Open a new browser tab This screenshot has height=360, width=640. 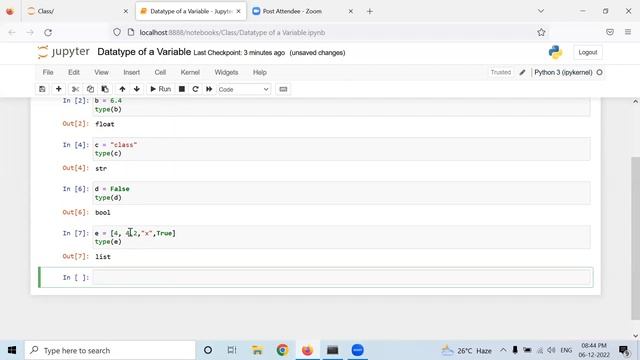369,11
